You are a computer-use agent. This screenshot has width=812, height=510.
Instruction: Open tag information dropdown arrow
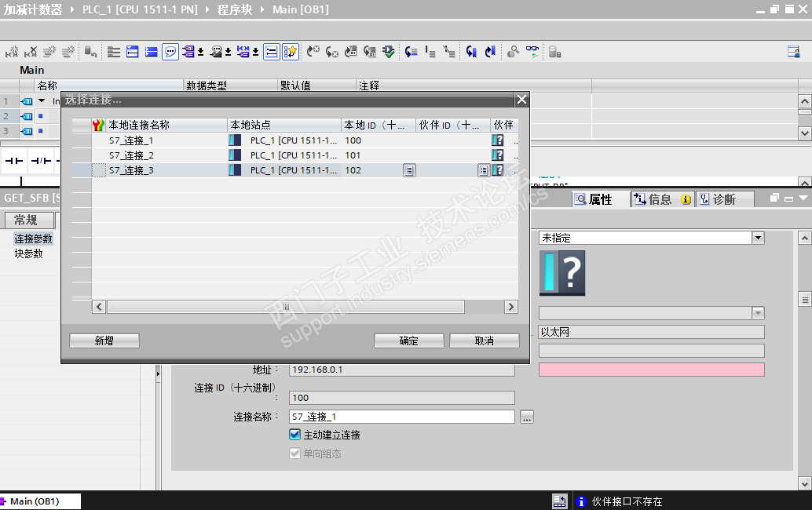[228, 52]
